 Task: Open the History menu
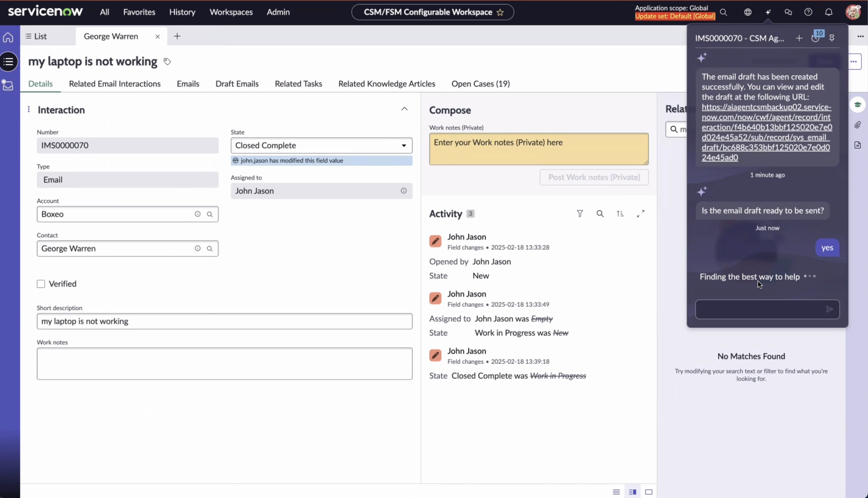pos(182,12)
